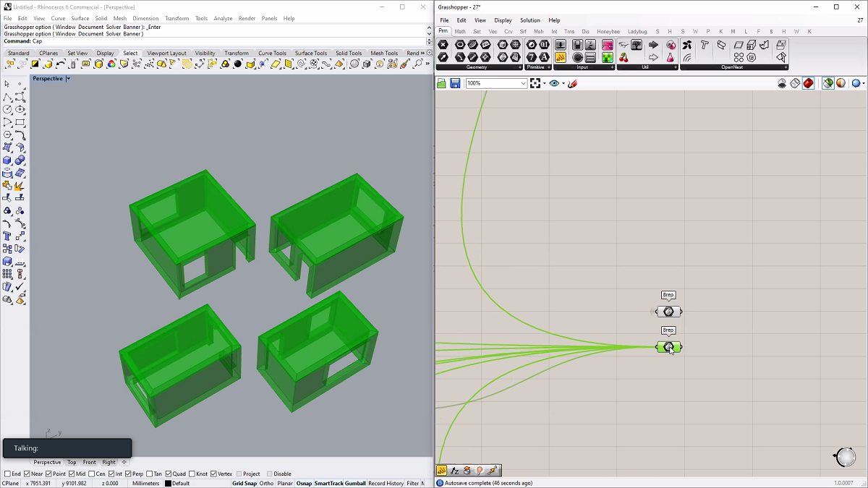Click the black Default layer color swatch
Screen dimensions: 868x488
(x=168, y=484)
